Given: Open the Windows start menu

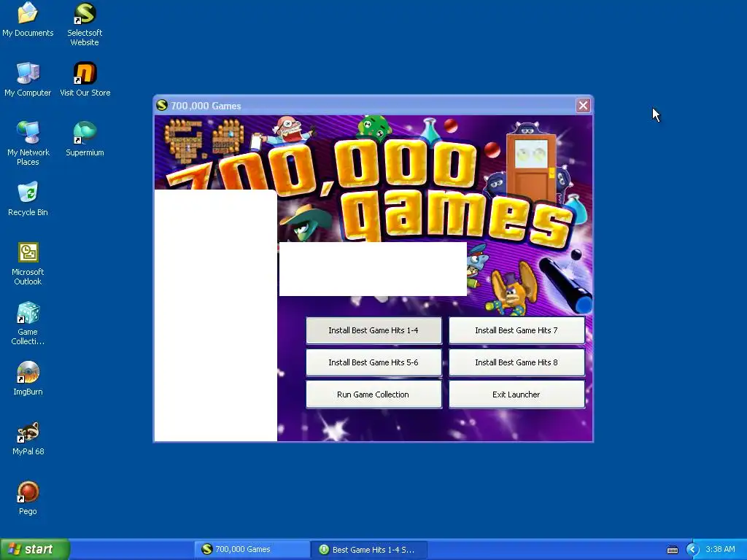Looking at the screenshot, I should click(x=35, y=549).
